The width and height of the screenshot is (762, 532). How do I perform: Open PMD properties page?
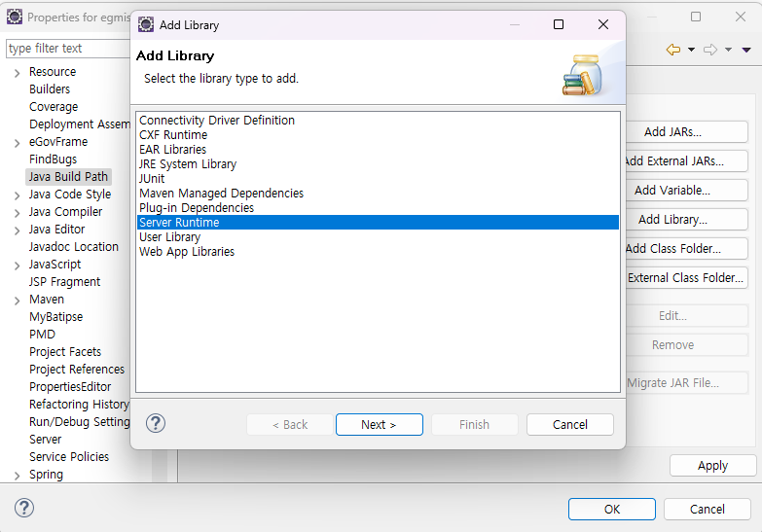pyautogui.click(x=42, y=335)
